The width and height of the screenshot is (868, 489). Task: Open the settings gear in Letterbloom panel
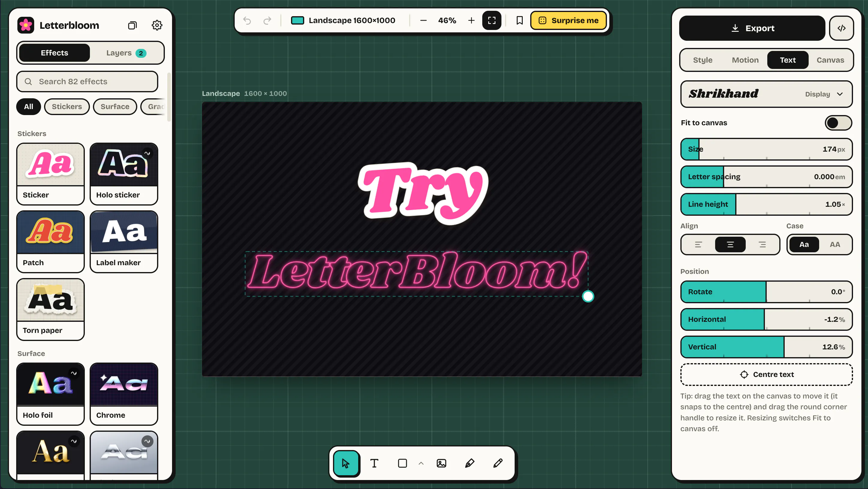click(157, 25)
